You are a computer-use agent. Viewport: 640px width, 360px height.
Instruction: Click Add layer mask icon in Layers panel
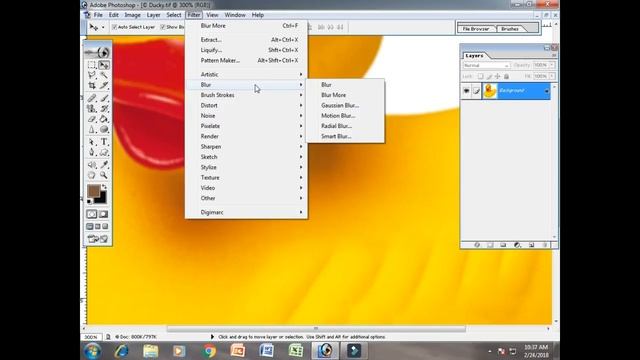(x=490, y=245)
